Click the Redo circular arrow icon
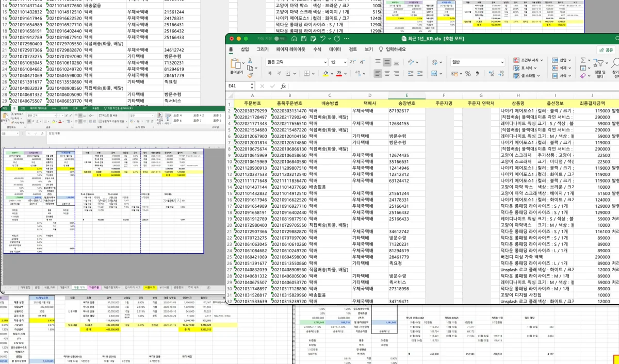The height and width of the screenshot is (364, 619). click(x=336, y=39)
